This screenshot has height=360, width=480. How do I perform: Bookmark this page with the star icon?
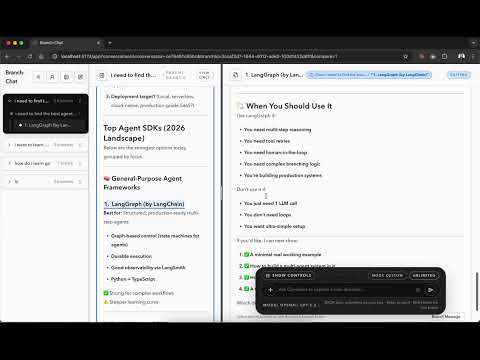click(405, 57)
